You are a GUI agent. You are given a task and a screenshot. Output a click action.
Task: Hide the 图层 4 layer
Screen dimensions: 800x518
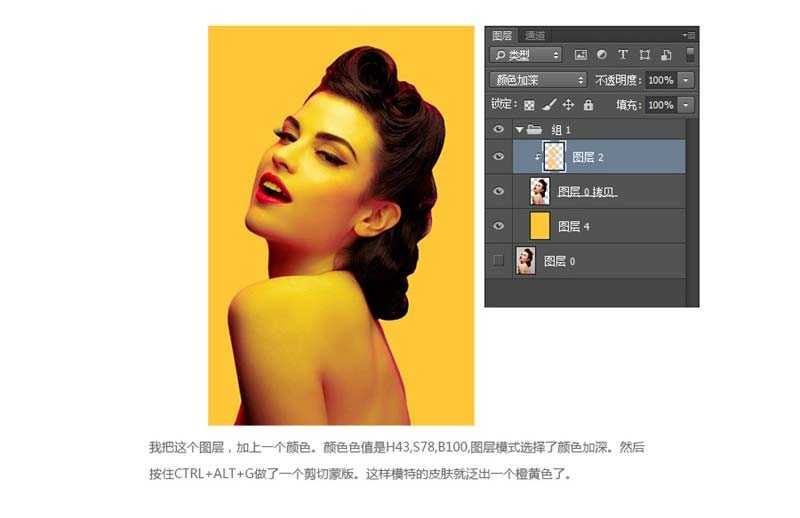(x=498, y=226)
